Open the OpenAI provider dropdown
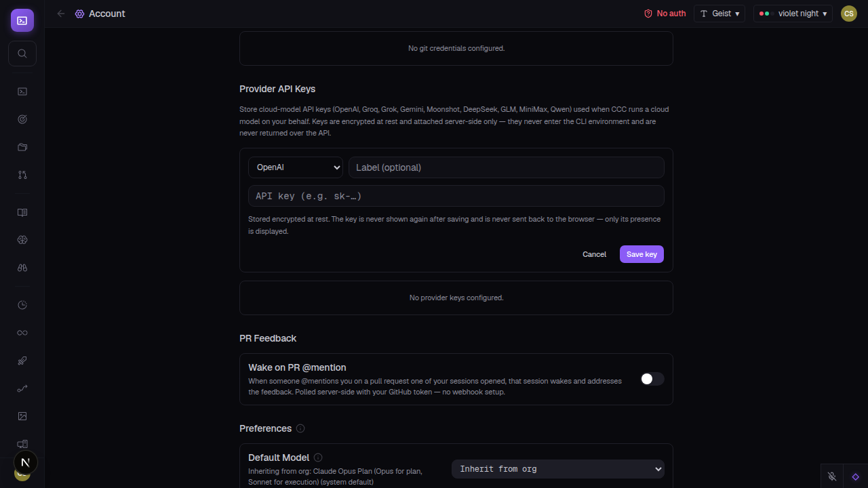The image size is (868, 488). [x=296, y=167]
